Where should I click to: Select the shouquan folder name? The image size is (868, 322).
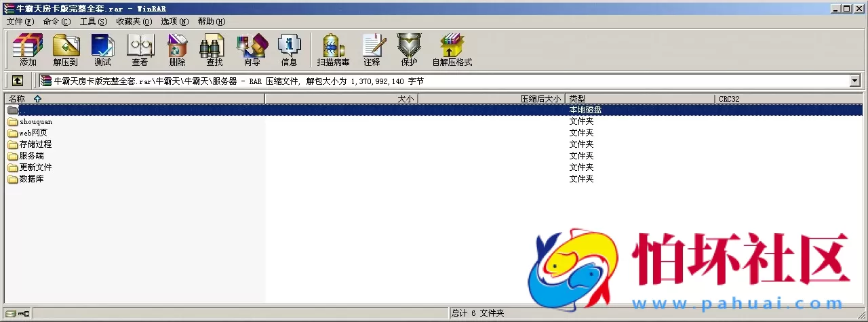(x=36, y=122)
